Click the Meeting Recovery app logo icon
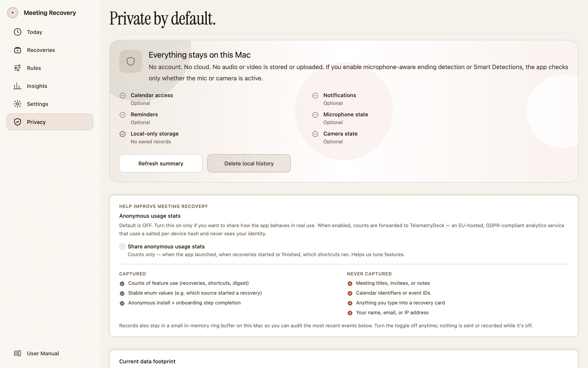 (x=13, y=13)
